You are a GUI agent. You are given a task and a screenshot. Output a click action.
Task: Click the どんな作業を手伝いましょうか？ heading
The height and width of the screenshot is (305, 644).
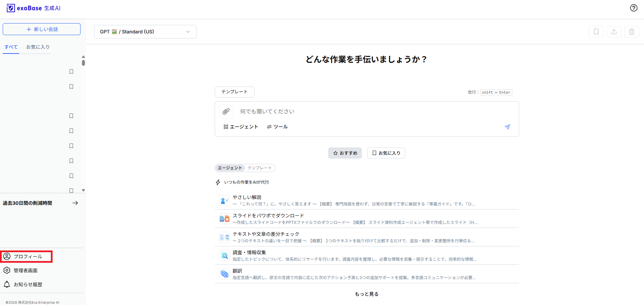click(x=367, y=59)
